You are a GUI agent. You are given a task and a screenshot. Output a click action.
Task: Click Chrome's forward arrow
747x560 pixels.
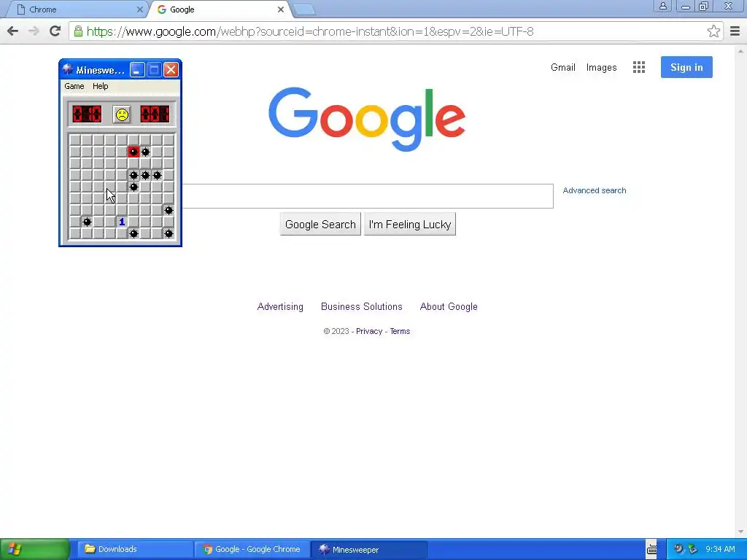(34, 31)
